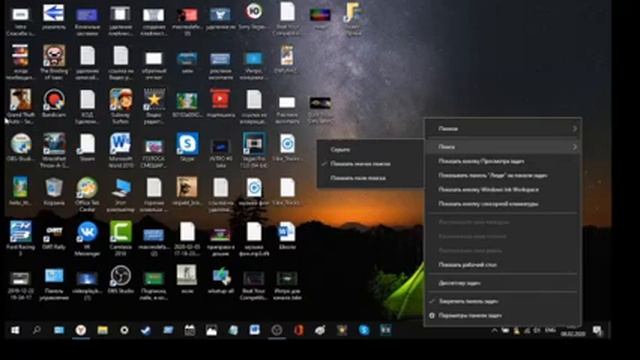This screenshot has width=640, height=360.
Task: Open Photos app from the taskbar
Action: (211, 330)
